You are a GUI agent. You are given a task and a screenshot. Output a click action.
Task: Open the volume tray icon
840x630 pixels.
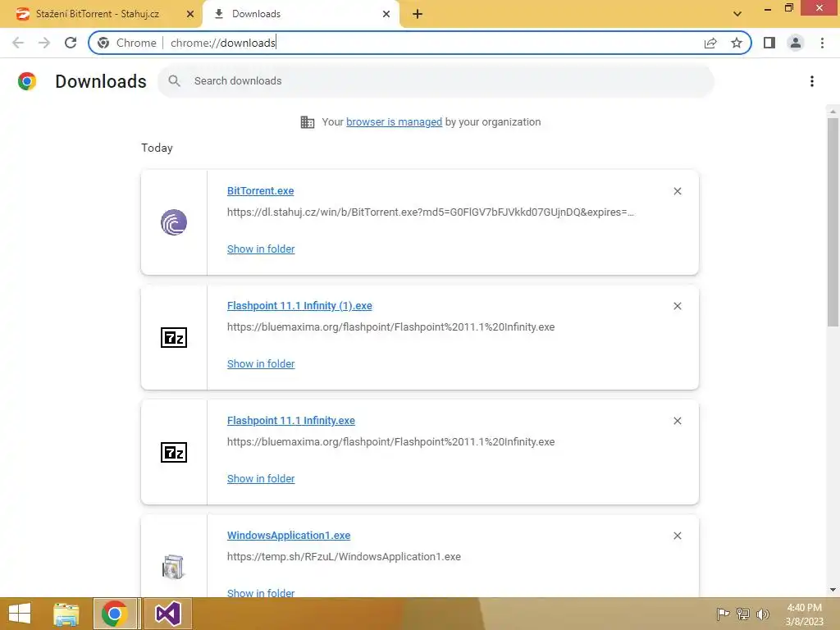click(763, 614)
